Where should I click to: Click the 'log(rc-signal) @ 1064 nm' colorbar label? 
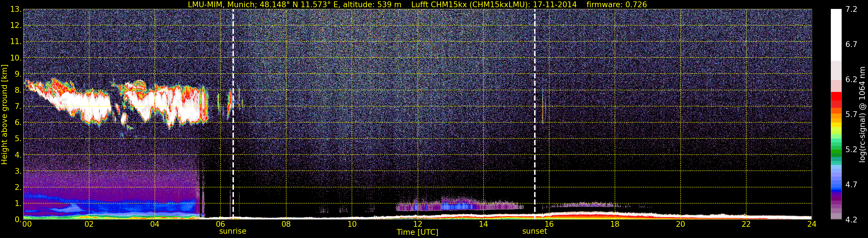pos(862,114)
